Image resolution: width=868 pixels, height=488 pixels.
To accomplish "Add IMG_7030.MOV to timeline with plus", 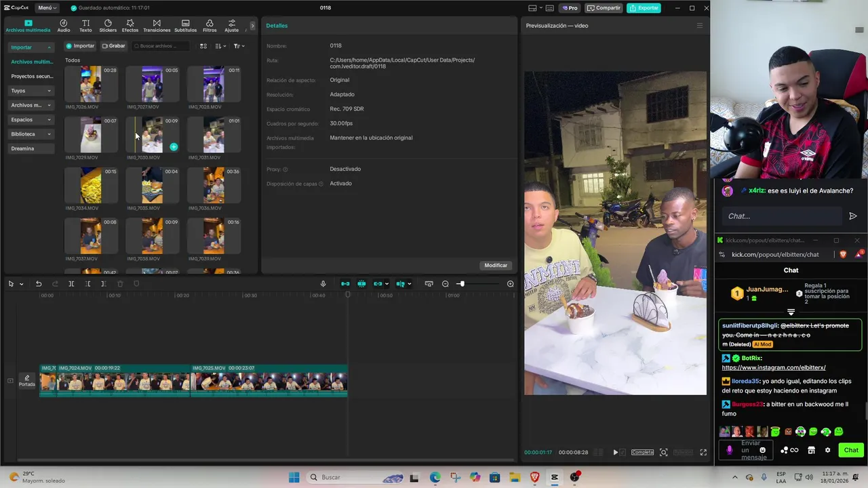I will (x=174, y=146).
